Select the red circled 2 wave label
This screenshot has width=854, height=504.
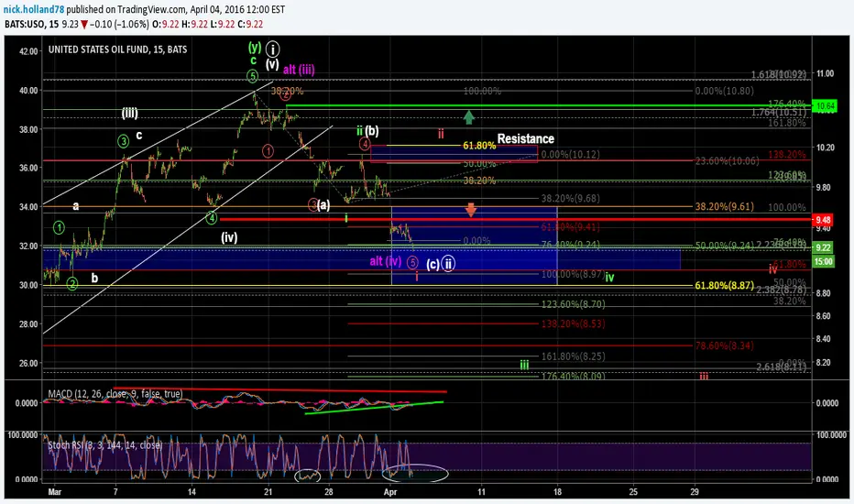[286, 95]
